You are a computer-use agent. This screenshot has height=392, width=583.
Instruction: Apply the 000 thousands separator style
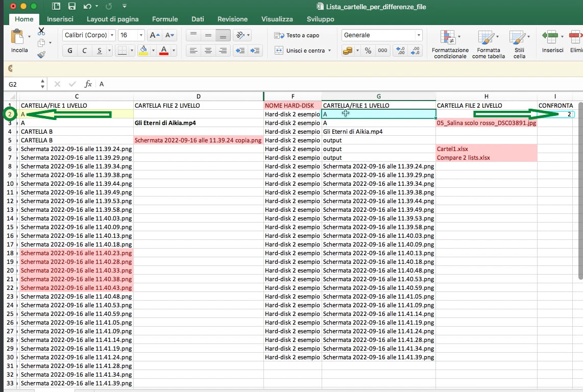(x=382, y=51)
